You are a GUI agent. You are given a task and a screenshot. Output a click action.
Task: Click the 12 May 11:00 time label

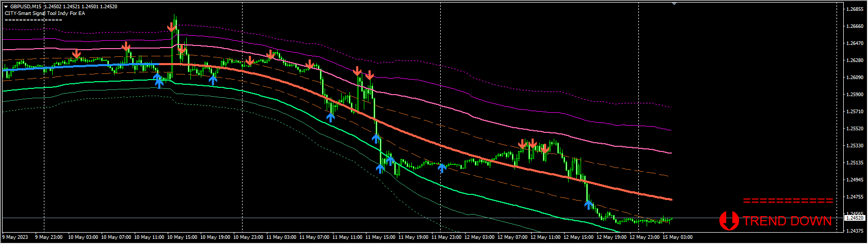click(545, 237)
